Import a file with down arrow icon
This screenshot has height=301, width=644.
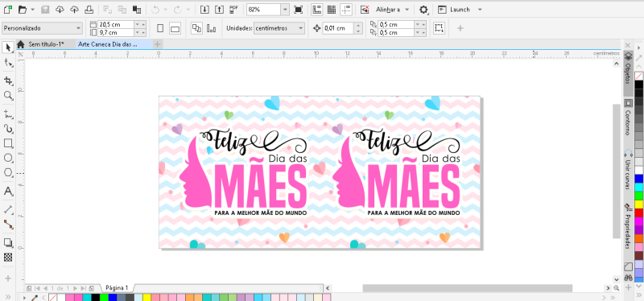(204, 9)
